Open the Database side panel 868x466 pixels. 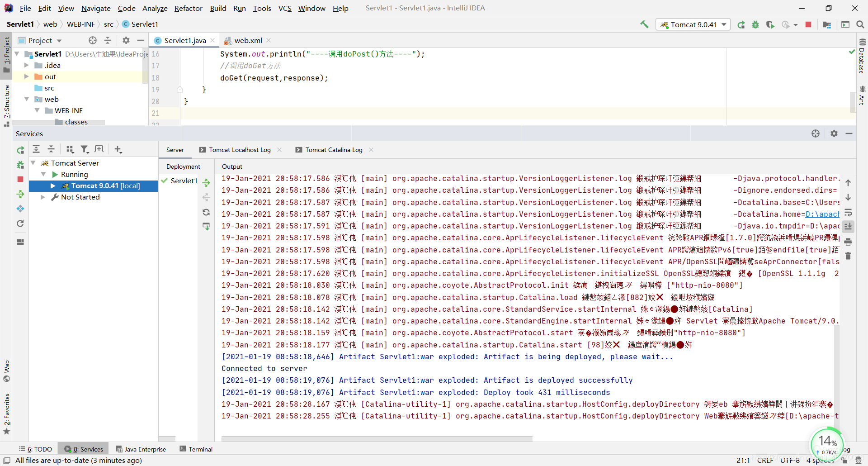point(862,57)
